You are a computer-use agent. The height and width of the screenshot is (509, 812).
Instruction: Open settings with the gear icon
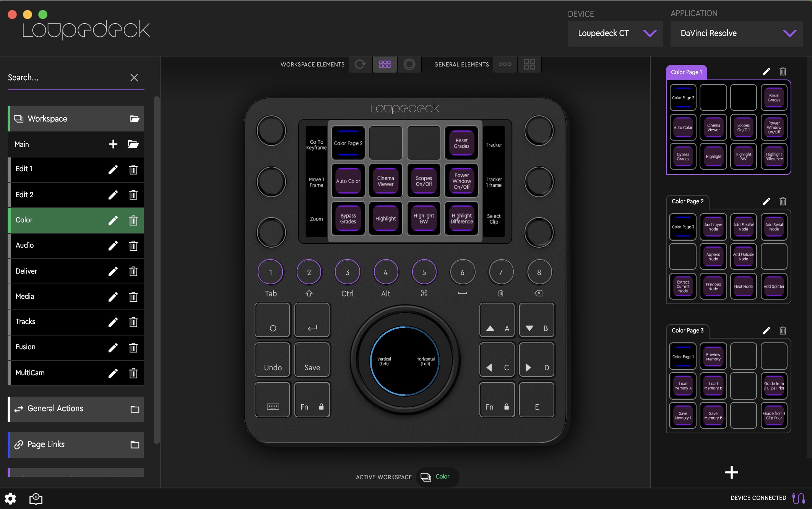pos(10,498)
